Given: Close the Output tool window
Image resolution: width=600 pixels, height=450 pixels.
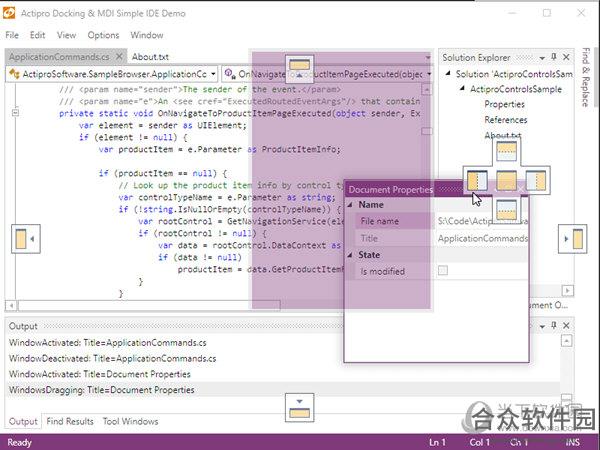Looking at the screenshot, I should coord(566,326).
